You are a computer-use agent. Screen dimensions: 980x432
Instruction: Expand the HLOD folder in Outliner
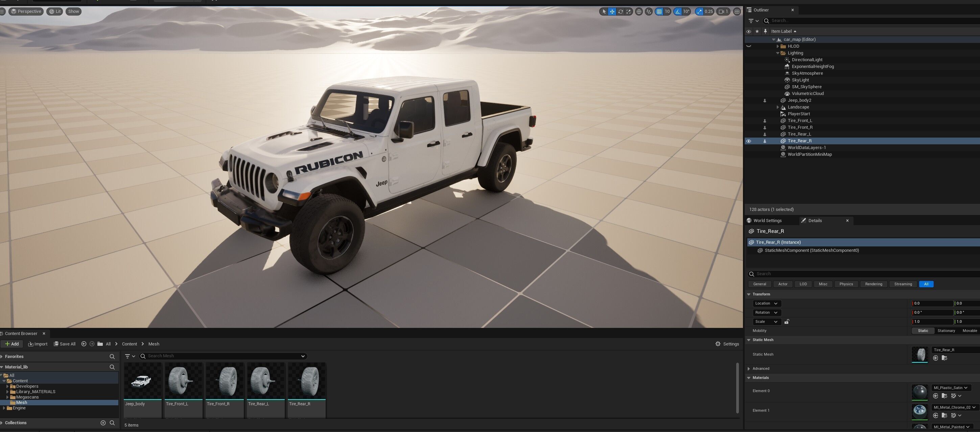point(778,46)
